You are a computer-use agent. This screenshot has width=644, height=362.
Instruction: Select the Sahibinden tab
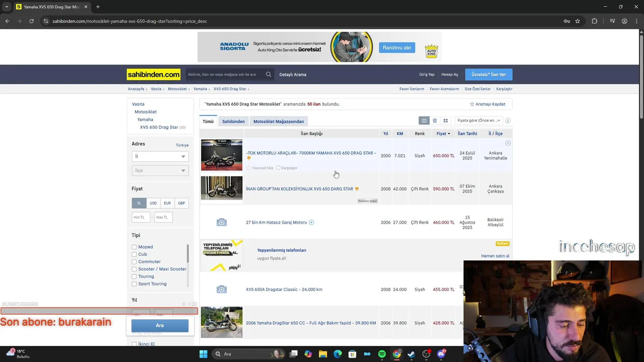pyautogui.click(x=233, y=121)
